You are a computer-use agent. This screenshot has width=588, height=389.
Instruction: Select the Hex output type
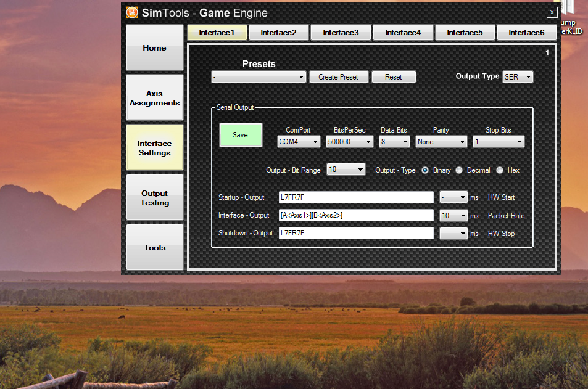500,170
